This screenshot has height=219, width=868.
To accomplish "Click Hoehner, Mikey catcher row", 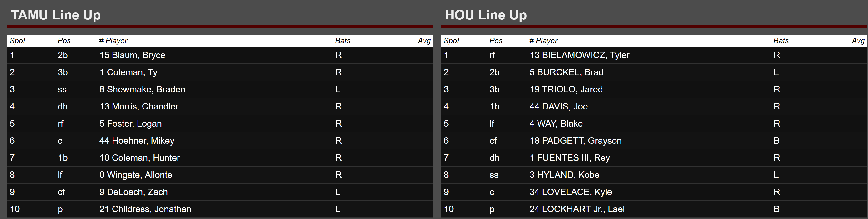I will coord(220,141).
